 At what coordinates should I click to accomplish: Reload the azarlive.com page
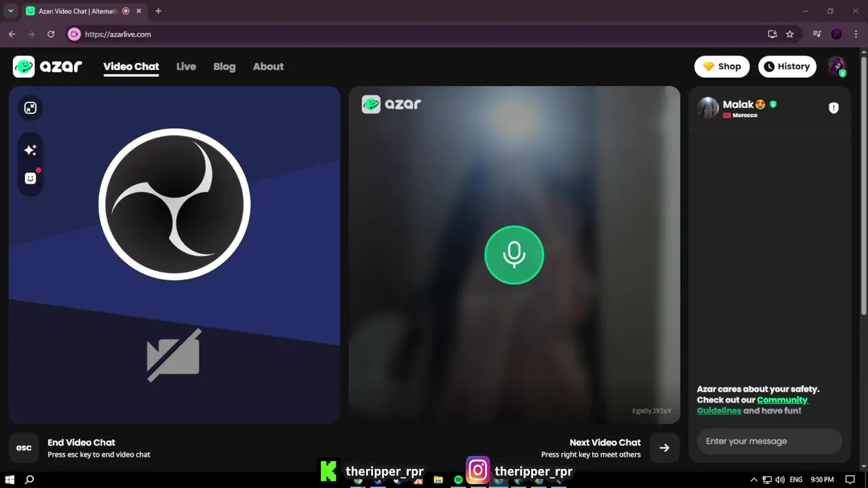tap(51, 34)
